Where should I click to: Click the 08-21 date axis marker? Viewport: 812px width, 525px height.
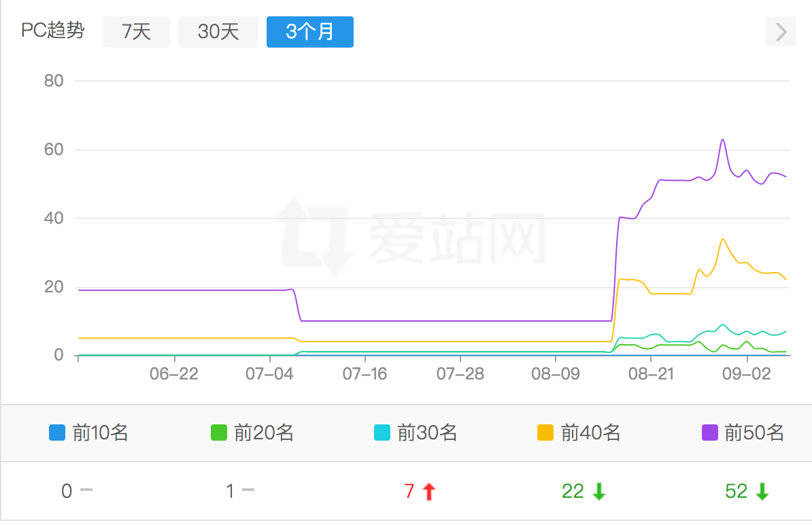click(x=651, y=374)
